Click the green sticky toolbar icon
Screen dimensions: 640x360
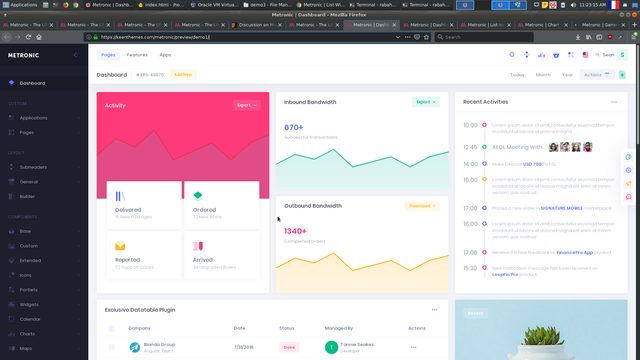pyautogui.click(x=629, y=157)
